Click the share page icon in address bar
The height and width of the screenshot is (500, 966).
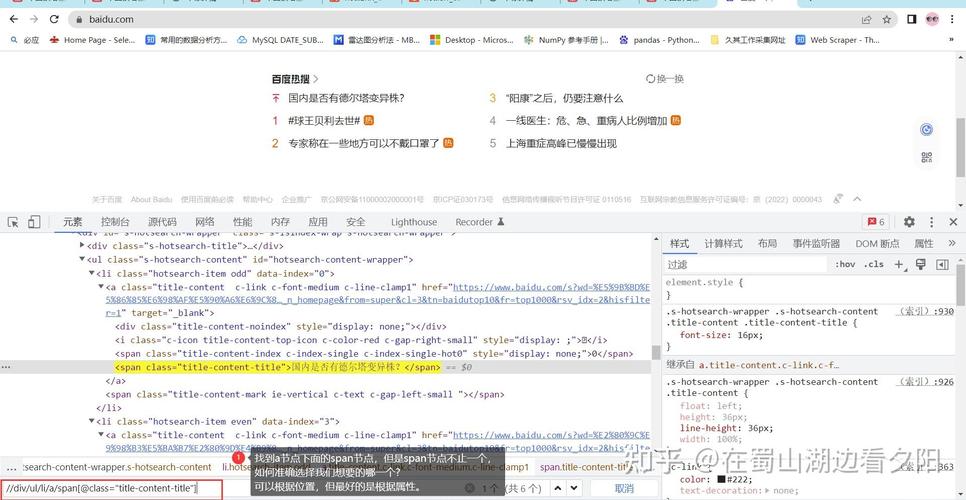tap(867, 20)
